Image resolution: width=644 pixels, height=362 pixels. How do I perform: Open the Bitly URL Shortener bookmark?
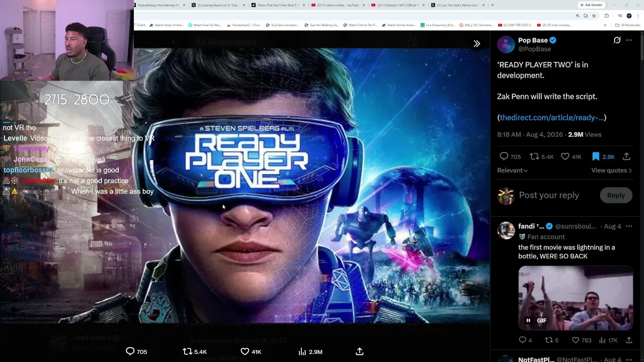[476, 25]
